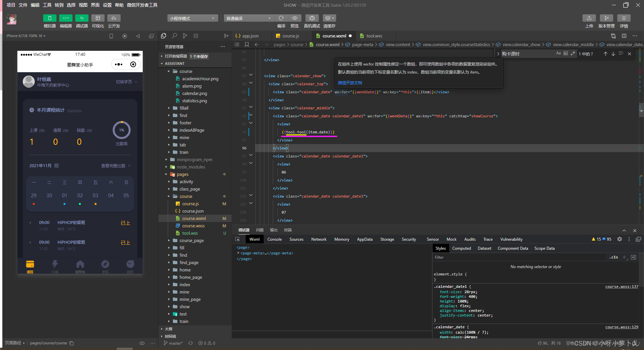Click the real device debug icon

(312, 18)
